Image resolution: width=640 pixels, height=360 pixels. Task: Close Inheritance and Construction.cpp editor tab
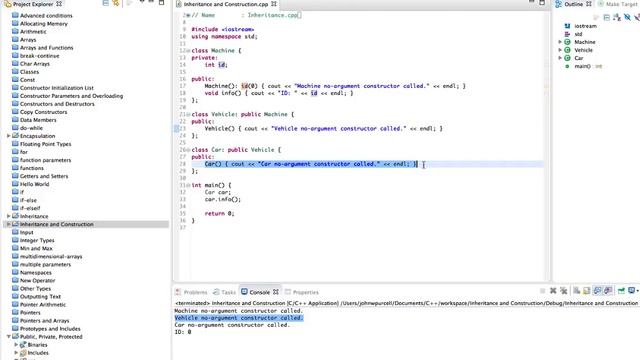click(x=274, y=4)
